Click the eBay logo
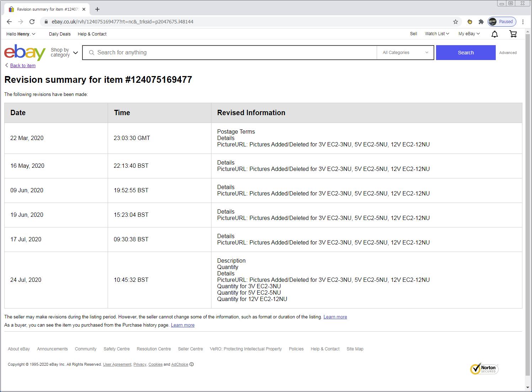This screenshot has height=392, width=532. click(x=24, y=53)
